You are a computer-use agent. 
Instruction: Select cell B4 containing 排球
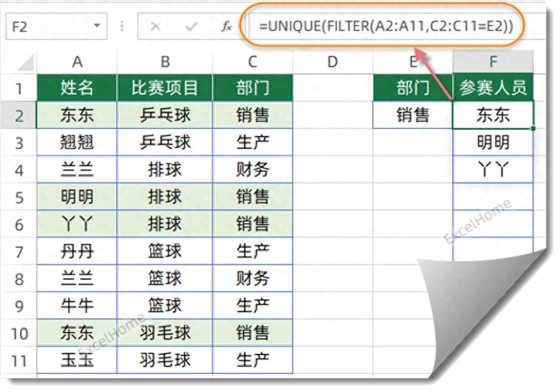click(x=164, y=170)
